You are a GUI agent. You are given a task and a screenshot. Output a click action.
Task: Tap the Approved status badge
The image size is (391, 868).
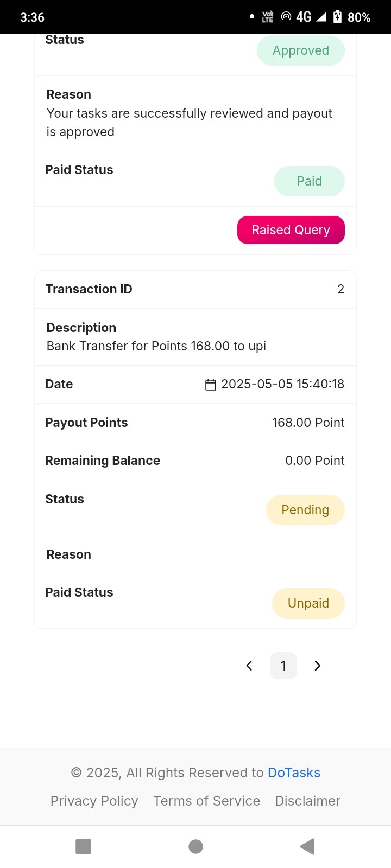coord(301,50)
